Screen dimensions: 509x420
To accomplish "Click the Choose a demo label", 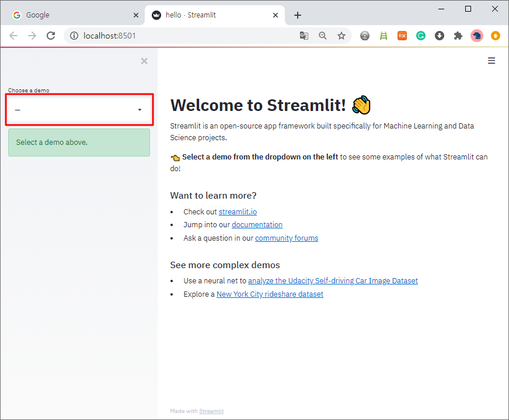I will coord(29,91).
